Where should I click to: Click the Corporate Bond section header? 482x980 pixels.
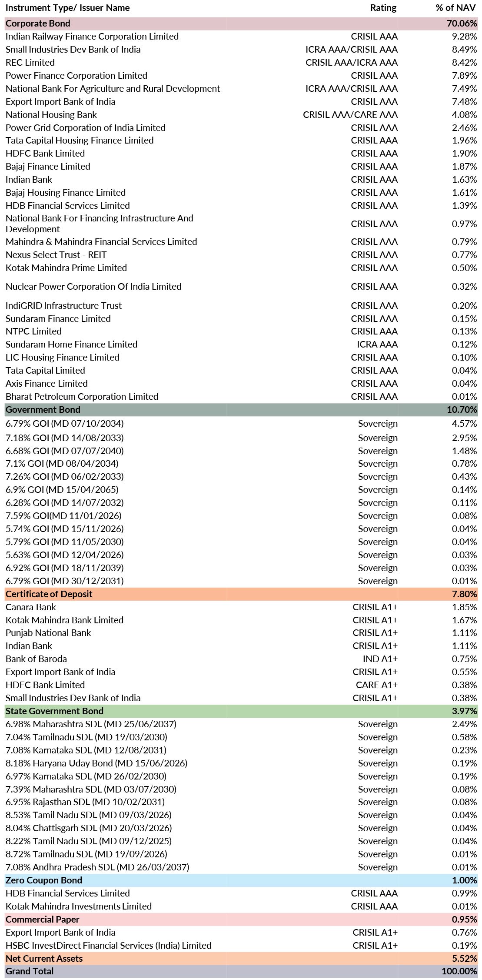click(x=38, y=23)
